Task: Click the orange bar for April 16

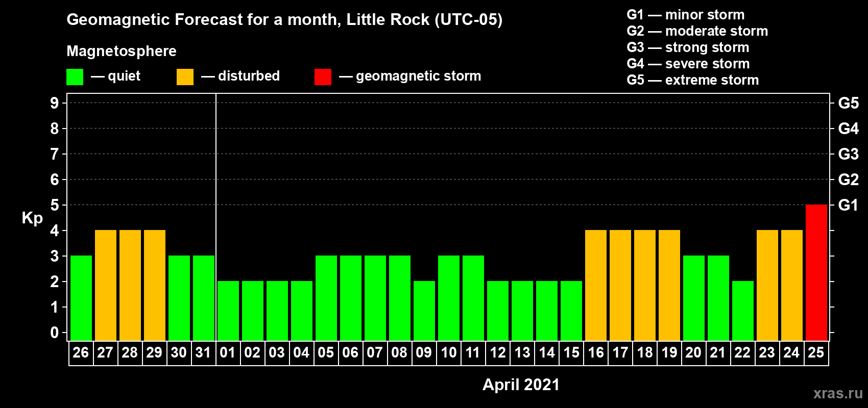Action: pyautogui.click(x=596, y=286)
